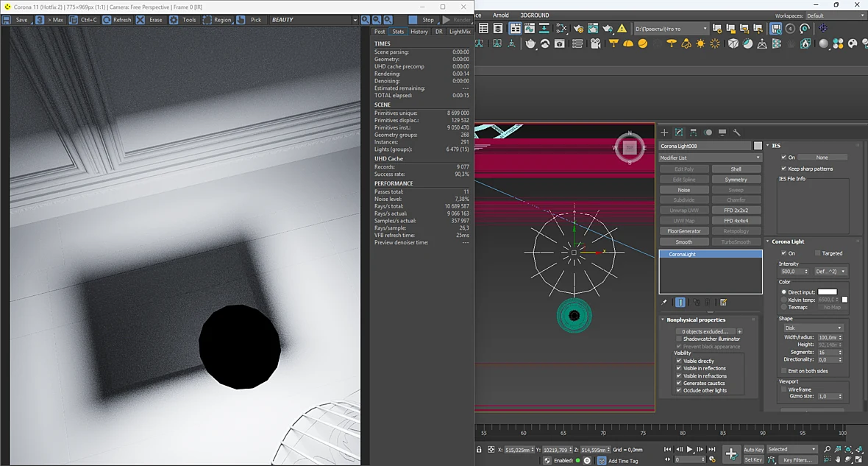
Task: Activate the Region render selection tool
Action: click(x=217, y=19)
